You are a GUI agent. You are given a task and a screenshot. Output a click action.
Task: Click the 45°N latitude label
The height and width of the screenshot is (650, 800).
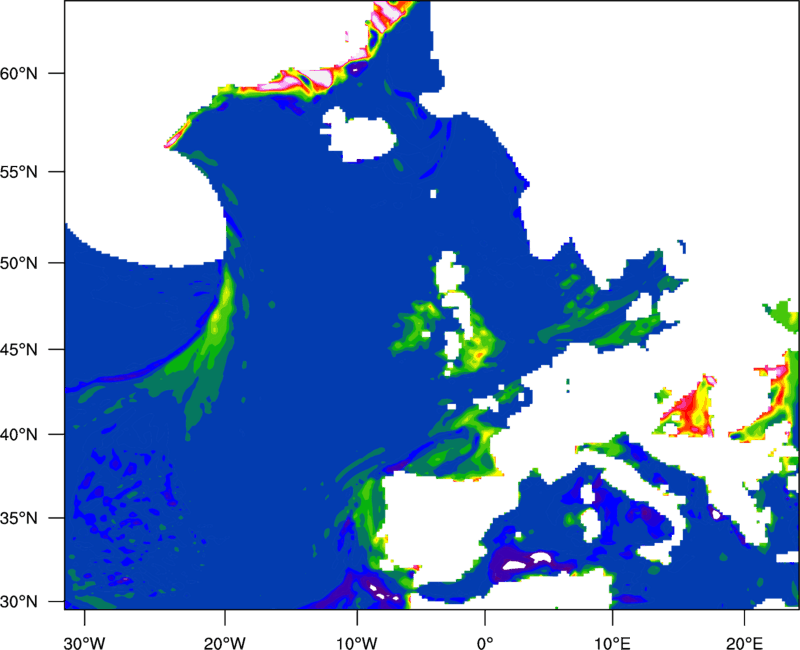pos(19,350)
